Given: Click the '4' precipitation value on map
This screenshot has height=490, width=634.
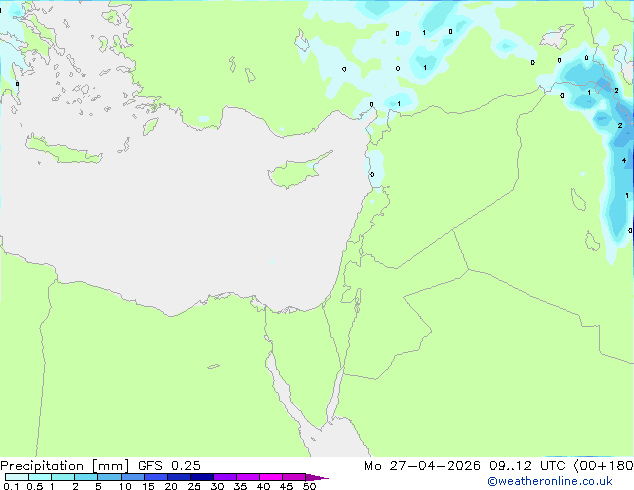Looking at the screenshot, I should (x=624, y=161).
